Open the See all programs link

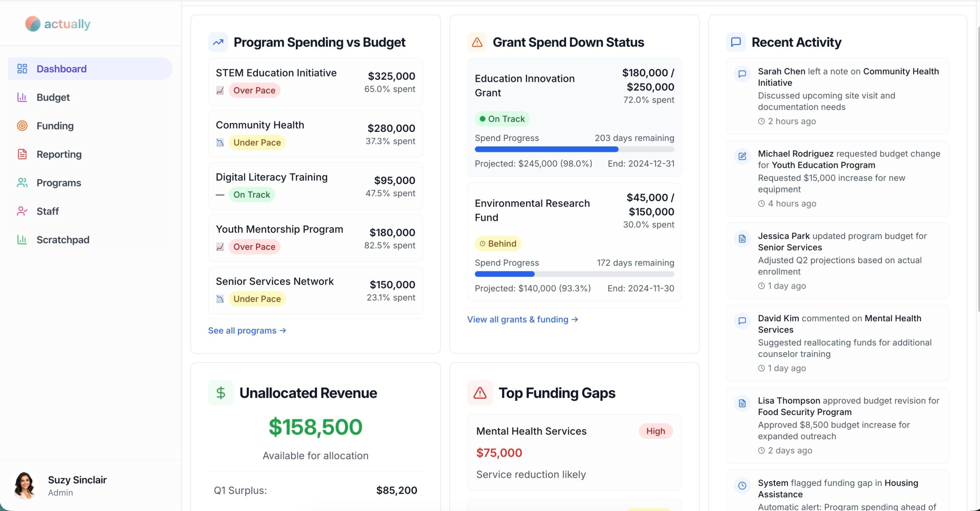[x=247, y=330]
